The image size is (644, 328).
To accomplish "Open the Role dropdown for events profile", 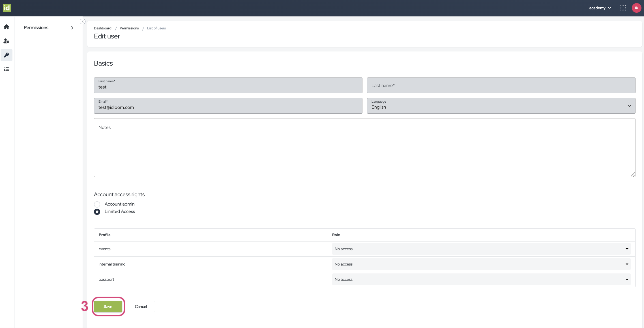I will 626,249.
